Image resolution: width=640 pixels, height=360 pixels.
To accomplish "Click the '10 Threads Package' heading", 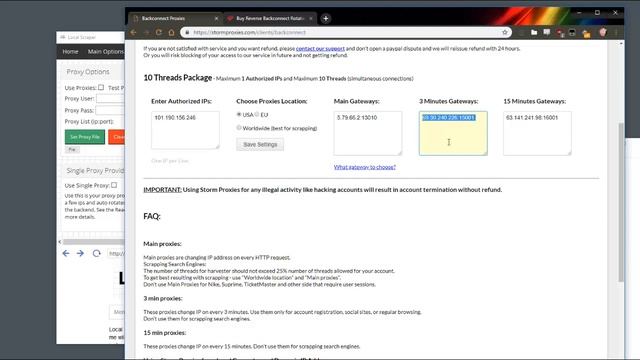I will [x=178, y=78].
